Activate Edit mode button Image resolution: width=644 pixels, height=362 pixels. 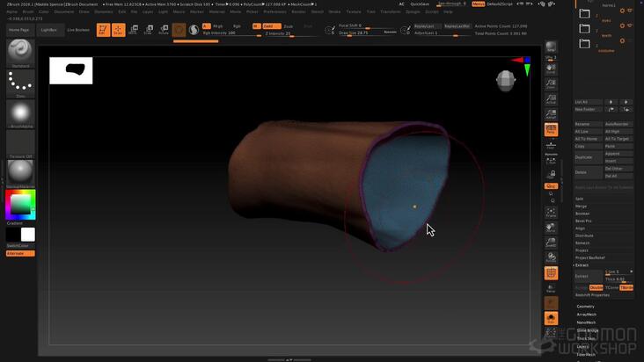[103, 30]
